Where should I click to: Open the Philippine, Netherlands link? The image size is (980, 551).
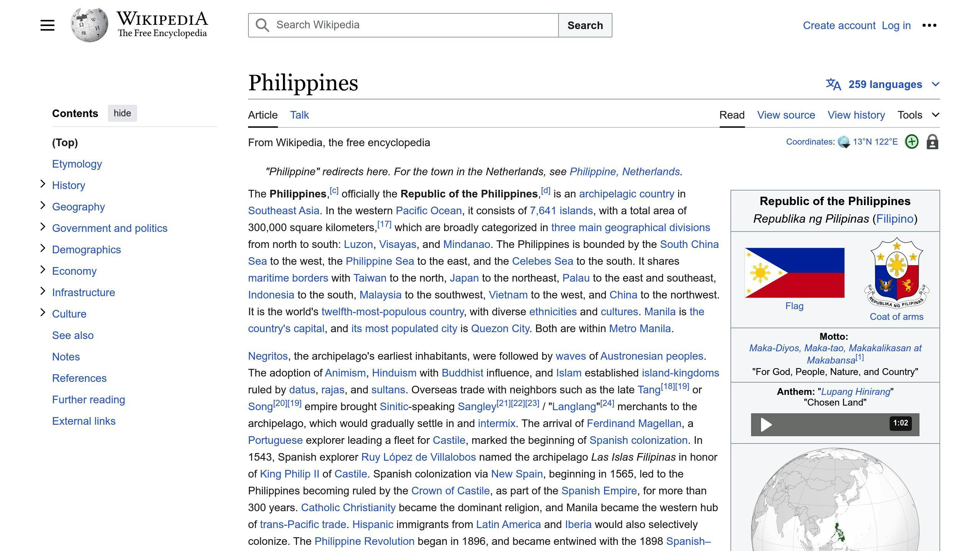(x=625, y=171)
